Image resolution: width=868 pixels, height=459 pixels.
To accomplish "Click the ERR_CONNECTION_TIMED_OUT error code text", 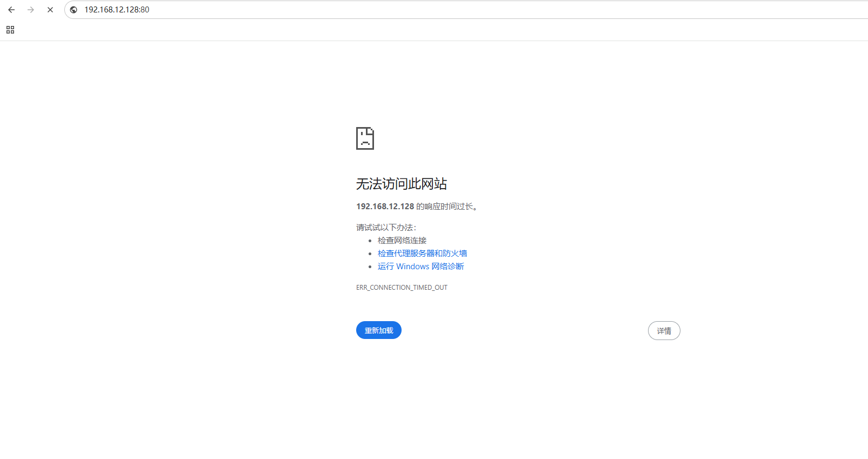I will [x=402, y=288].
